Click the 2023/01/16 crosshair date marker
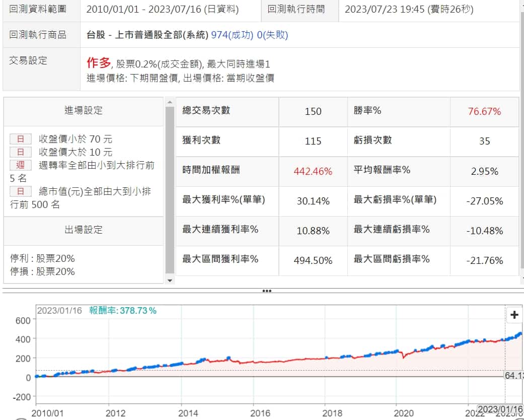This screenshot has width=524, height=420. (499, 409)
